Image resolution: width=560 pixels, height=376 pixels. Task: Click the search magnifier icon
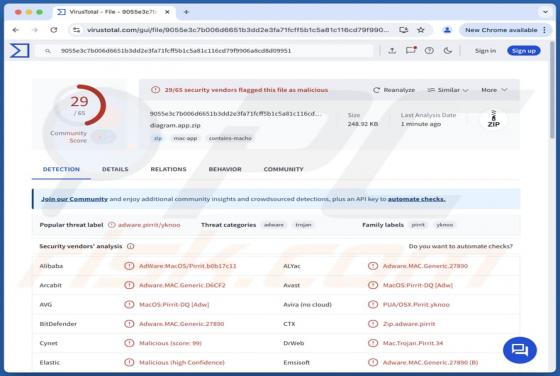tap(48, 51)
